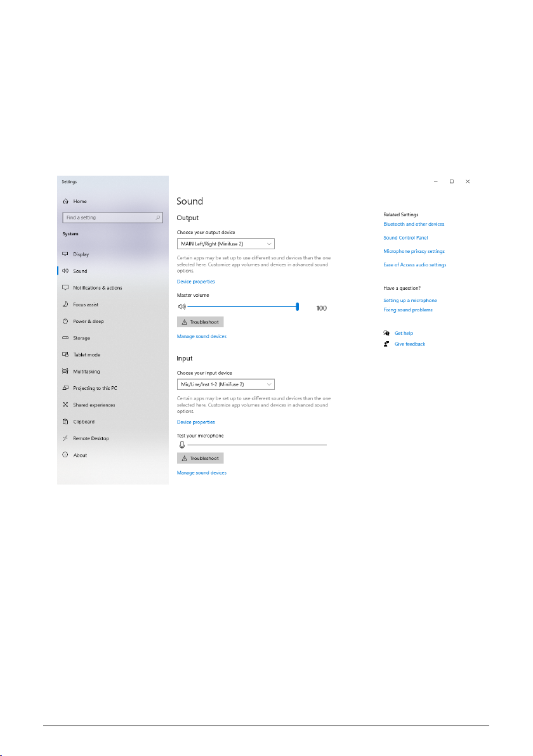Open Bluetooth and other devices link
533x756 pixels.
414,224
